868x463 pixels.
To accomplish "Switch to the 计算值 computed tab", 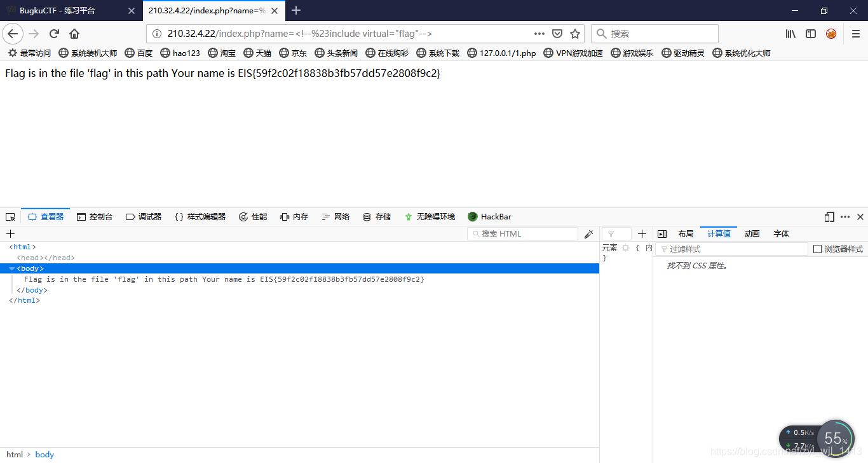I will pos(719,234).
